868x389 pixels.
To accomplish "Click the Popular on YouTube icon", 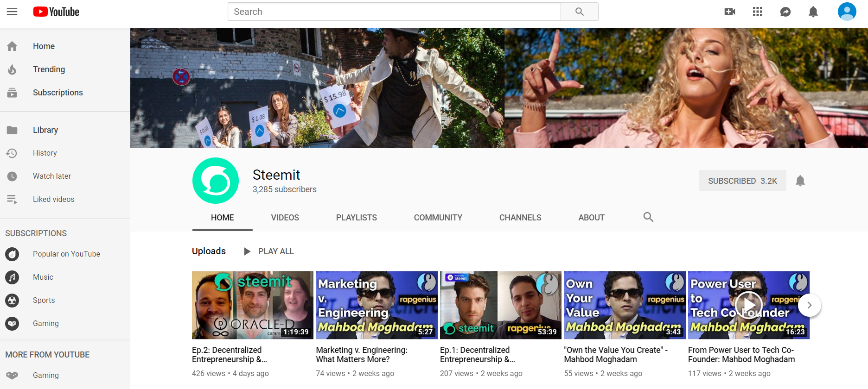I will coord(12,254).
